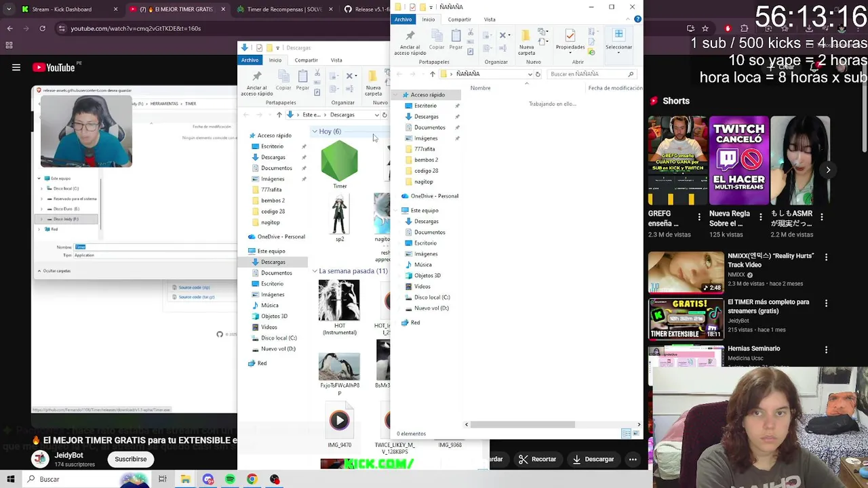Click Nueva carpeta icon in ÑAÑAÑA window
868x488 pixels.
(x=526, y=42)
